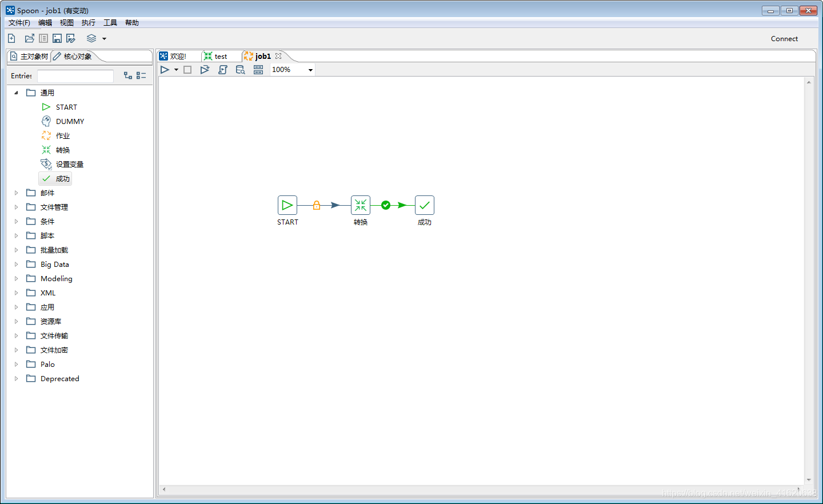823x504 pixels.
Task: Expand the 条件 folder
Action: (16, 221)
